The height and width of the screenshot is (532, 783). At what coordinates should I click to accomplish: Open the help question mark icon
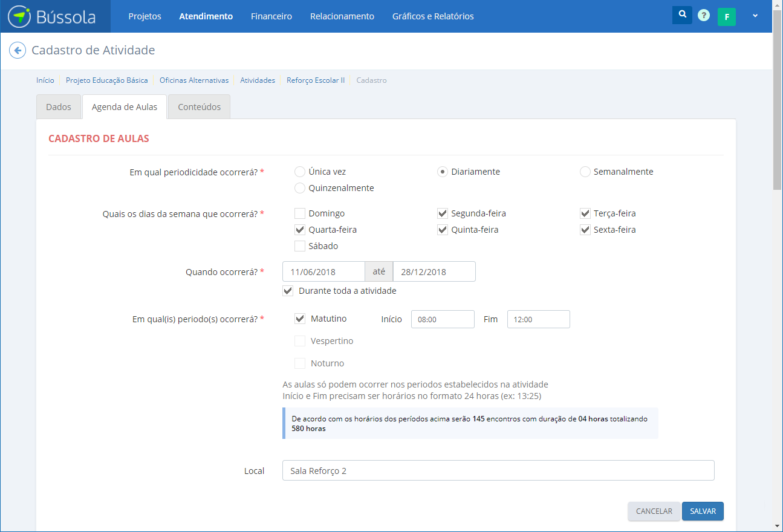(704, 16)
